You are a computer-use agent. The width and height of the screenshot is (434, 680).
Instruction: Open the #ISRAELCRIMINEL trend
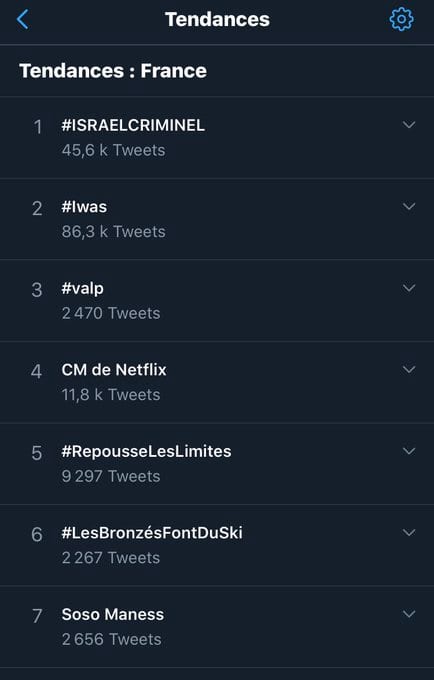[133, 125]
